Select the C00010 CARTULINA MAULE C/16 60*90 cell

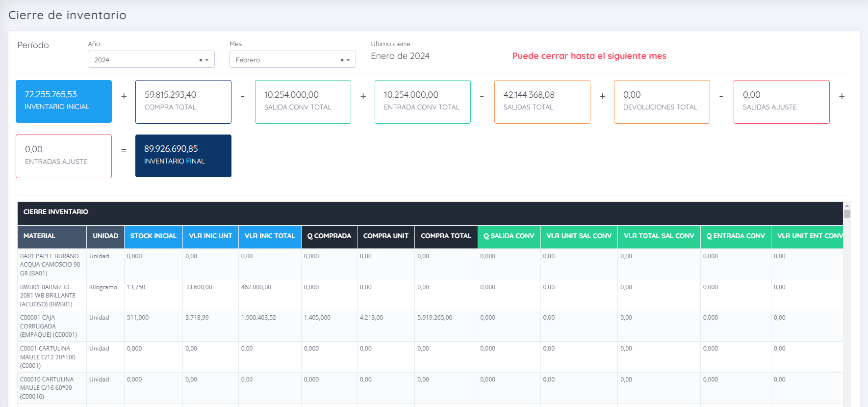(x=52, y=388)
